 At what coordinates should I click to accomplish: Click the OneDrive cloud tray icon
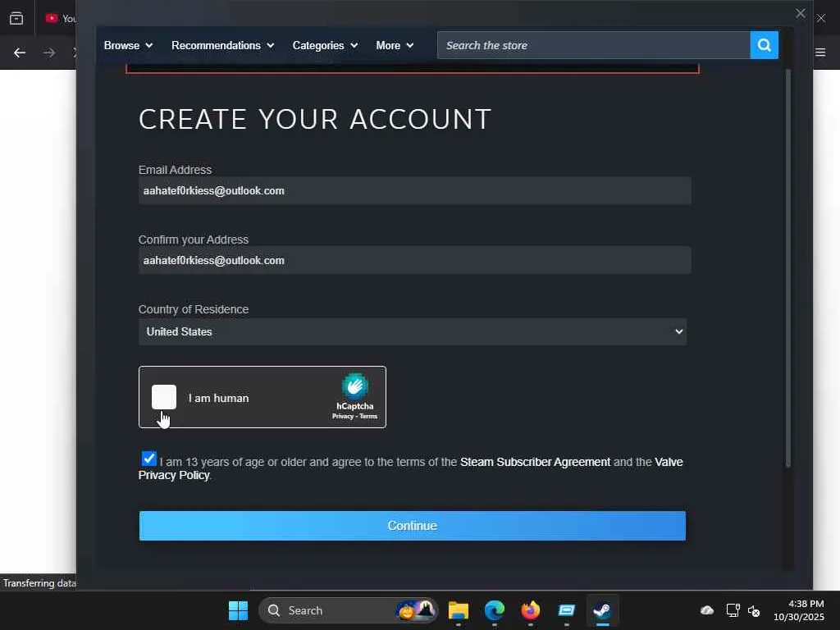[x=707, y=610]
